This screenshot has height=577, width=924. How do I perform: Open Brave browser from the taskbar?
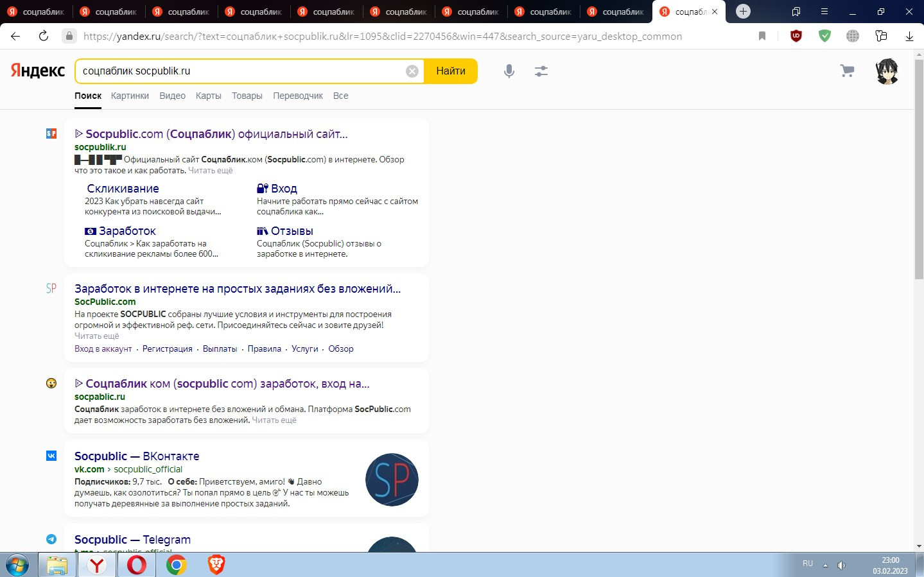(x=216, y=565)
